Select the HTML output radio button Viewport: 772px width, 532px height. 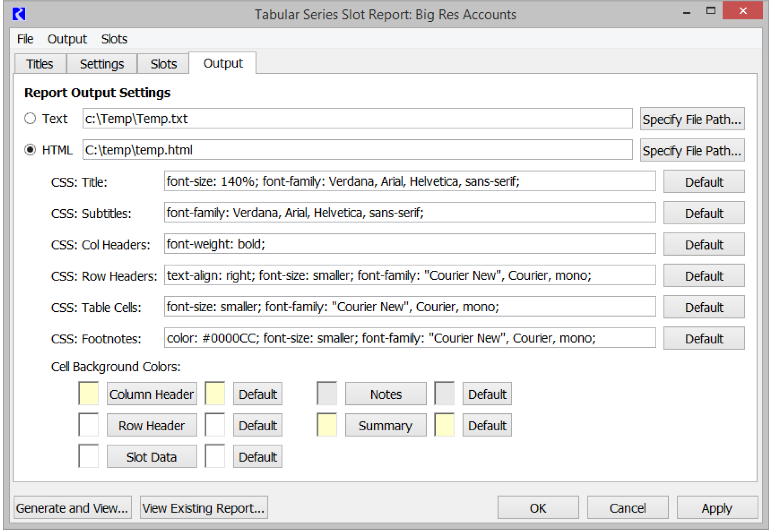30,150
